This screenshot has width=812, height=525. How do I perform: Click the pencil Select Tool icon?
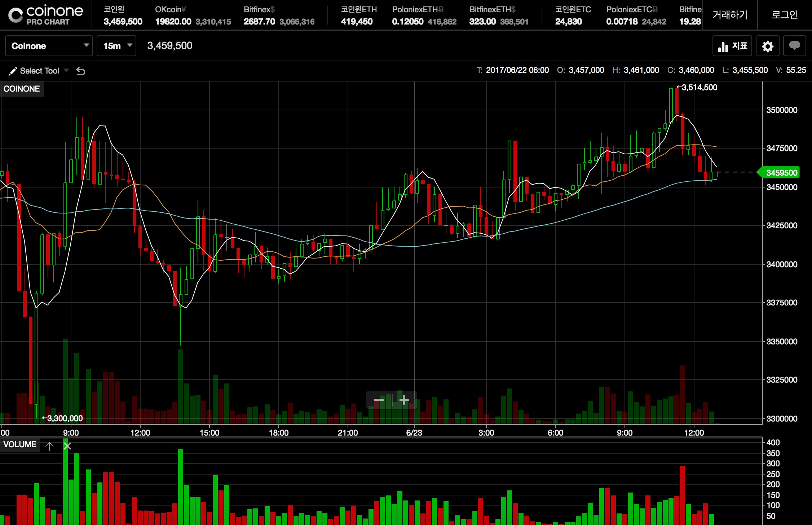(x=13, y=71)
